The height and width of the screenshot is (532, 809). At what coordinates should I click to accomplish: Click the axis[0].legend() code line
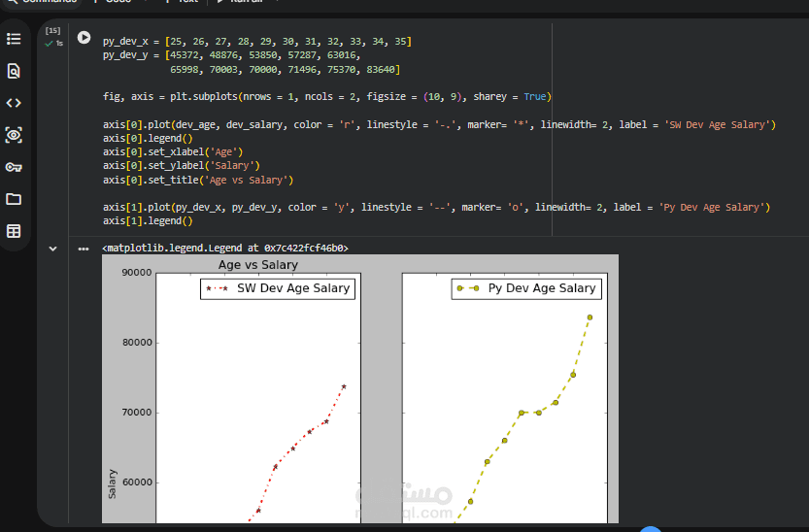[148, 138]
